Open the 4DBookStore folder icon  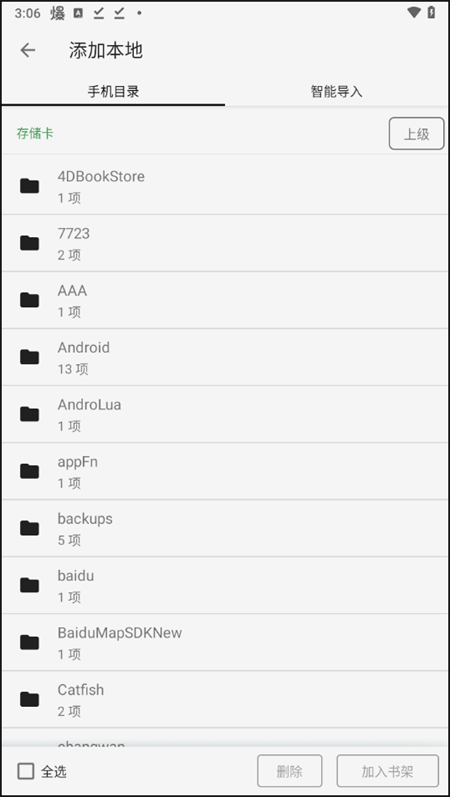pos(29,186)
